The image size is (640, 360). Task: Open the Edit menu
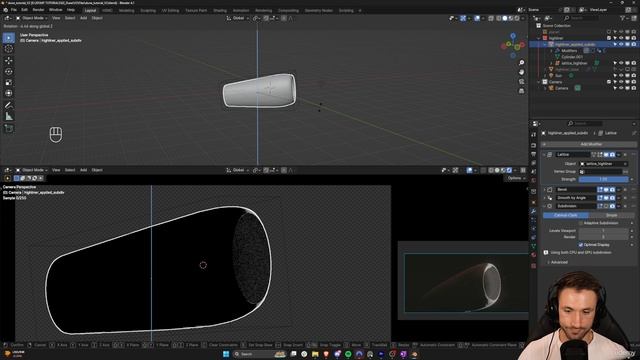click(24, 10)
